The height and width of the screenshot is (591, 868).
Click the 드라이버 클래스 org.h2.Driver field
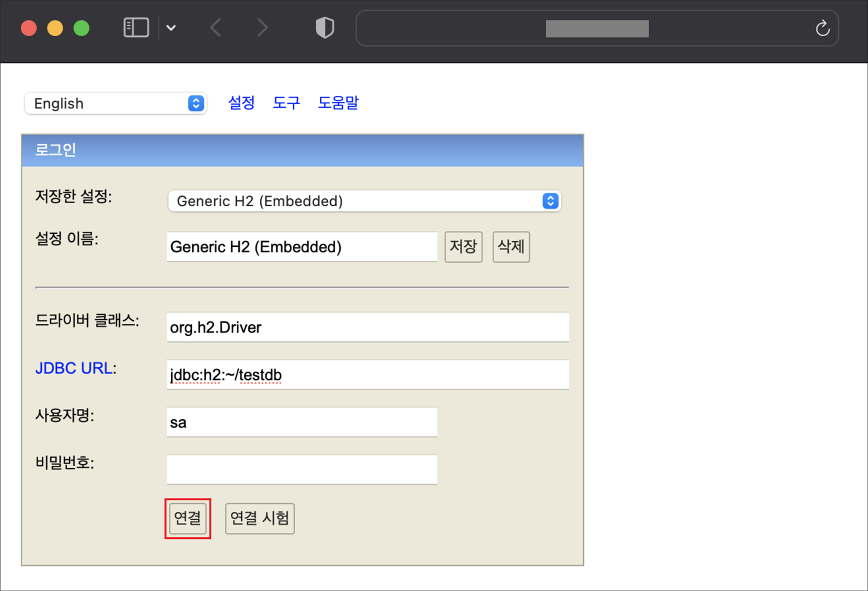tap(367, 327)
